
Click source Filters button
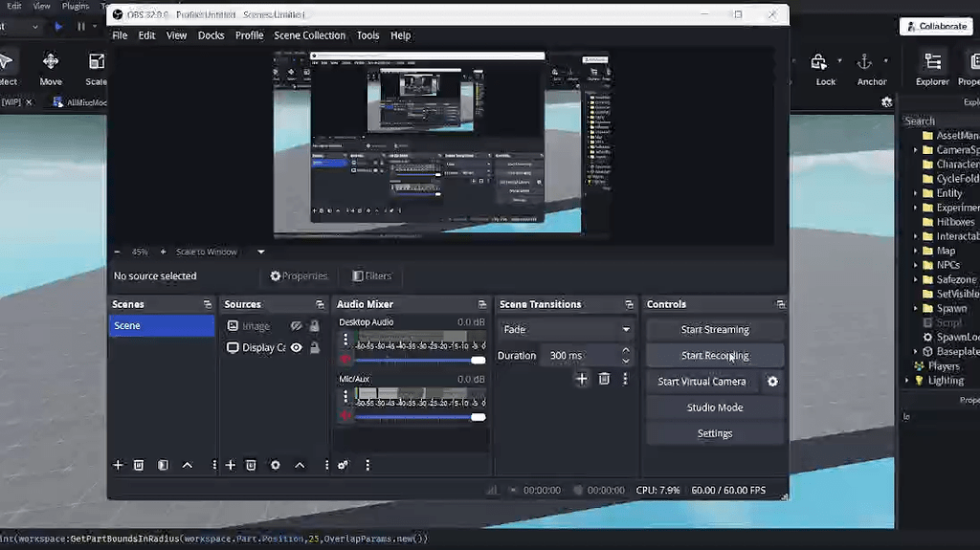pos(372,276)
